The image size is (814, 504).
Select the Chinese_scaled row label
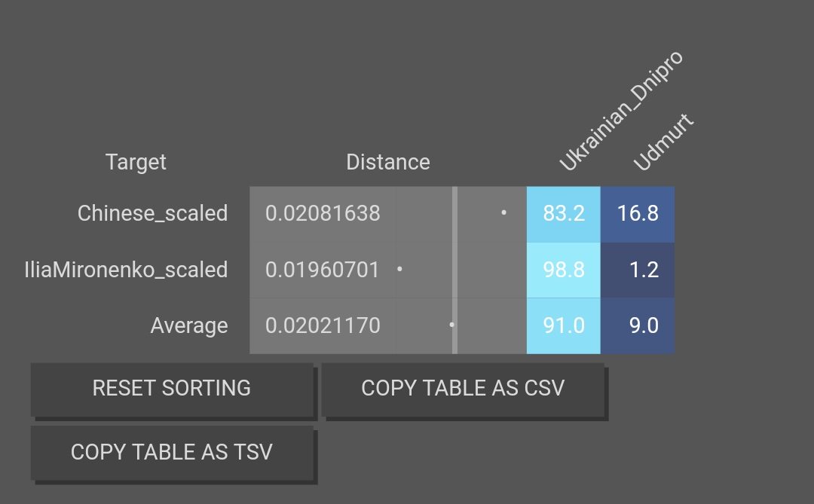(x=152, y=213)
